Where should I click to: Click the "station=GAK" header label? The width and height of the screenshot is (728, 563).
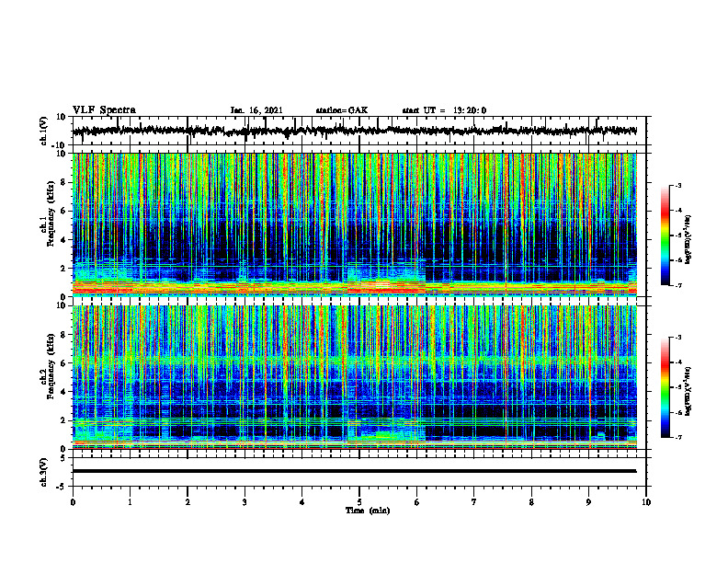tap(342, 110)
